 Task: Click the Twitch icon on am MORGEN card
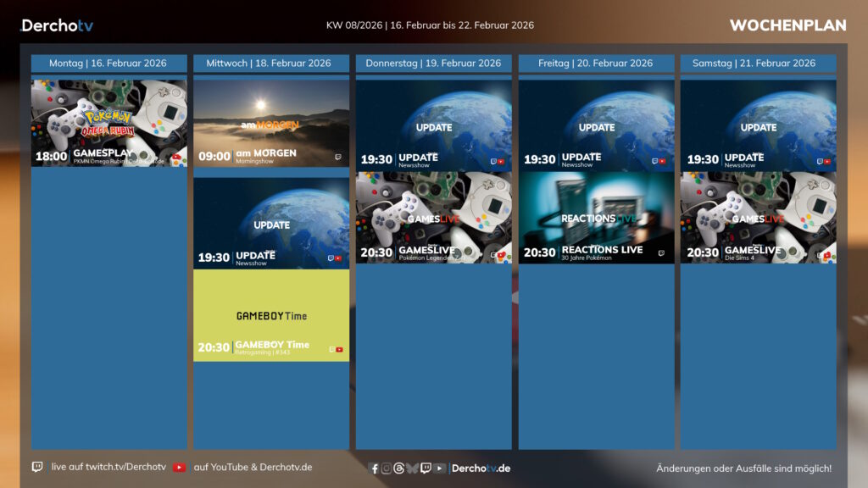pos(338,157)
